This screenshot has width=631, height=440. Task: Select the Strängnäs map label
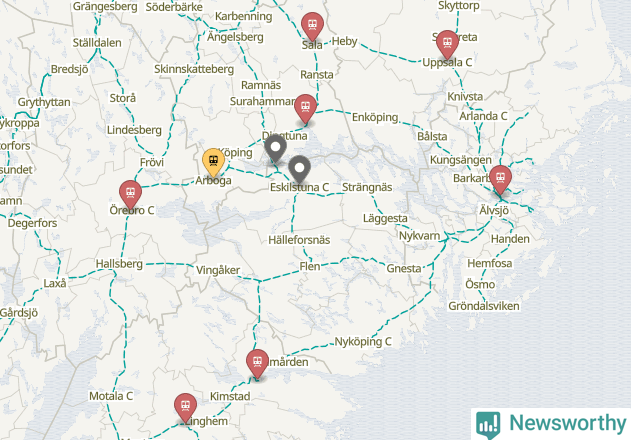coord(367,187)
